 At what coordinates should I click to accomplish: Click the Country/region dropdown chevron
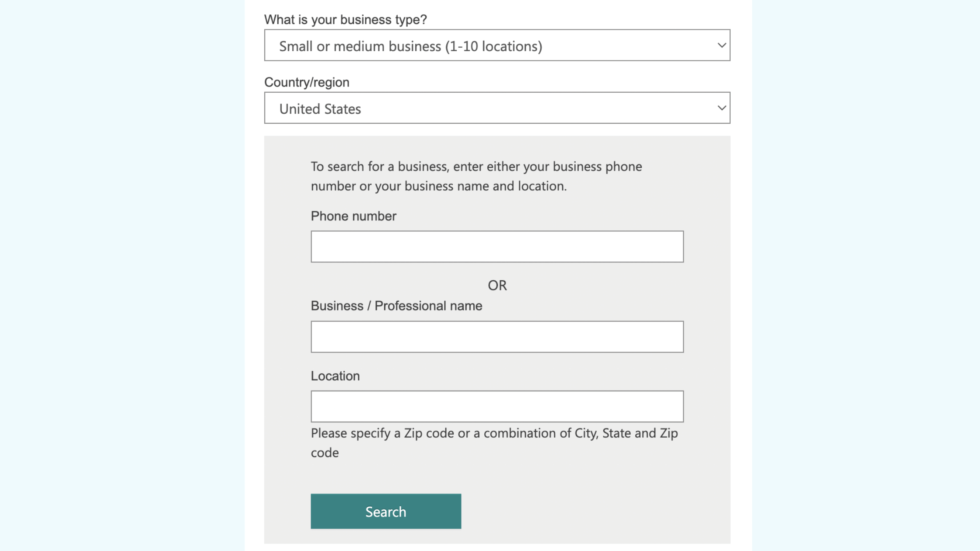pos(721,108)
